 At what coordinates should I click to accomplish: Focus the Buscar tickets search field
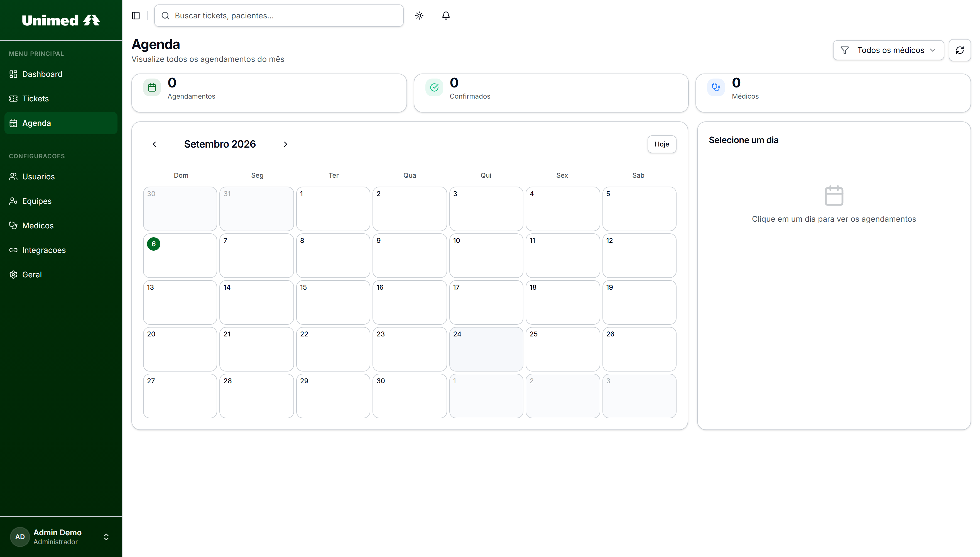279,16
